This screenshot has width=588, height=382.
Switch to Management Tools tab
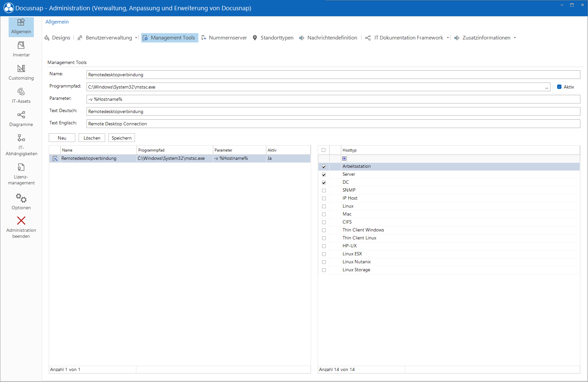coord(169,38)
